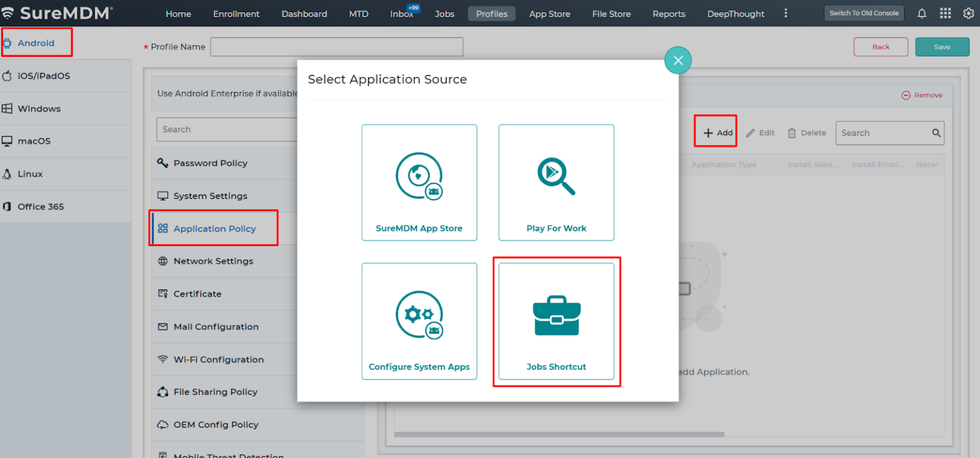This screenshot has height=458, width=980.
Task: Open the overflow three-dot menu
Action: tap(785, 13)
